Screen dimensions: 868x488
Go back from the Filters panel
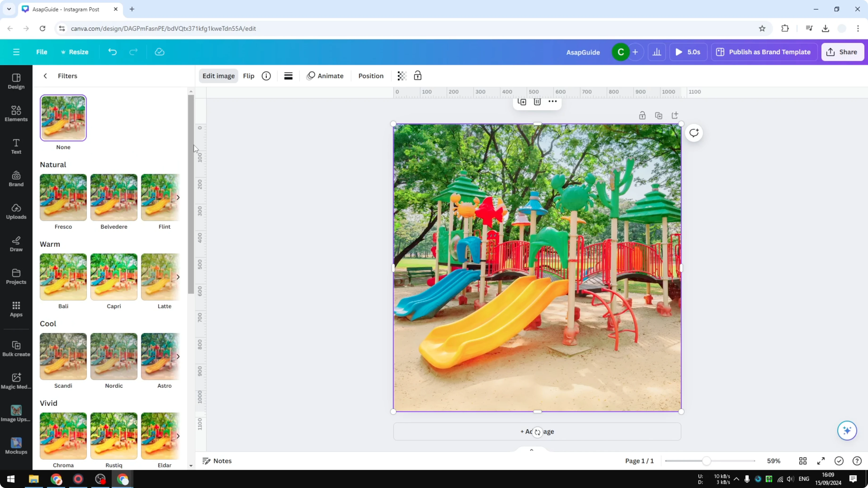[x=45, y=76]
